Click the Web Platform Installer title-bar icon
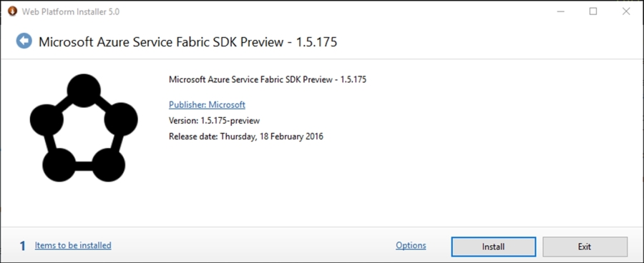 point(13,11)
